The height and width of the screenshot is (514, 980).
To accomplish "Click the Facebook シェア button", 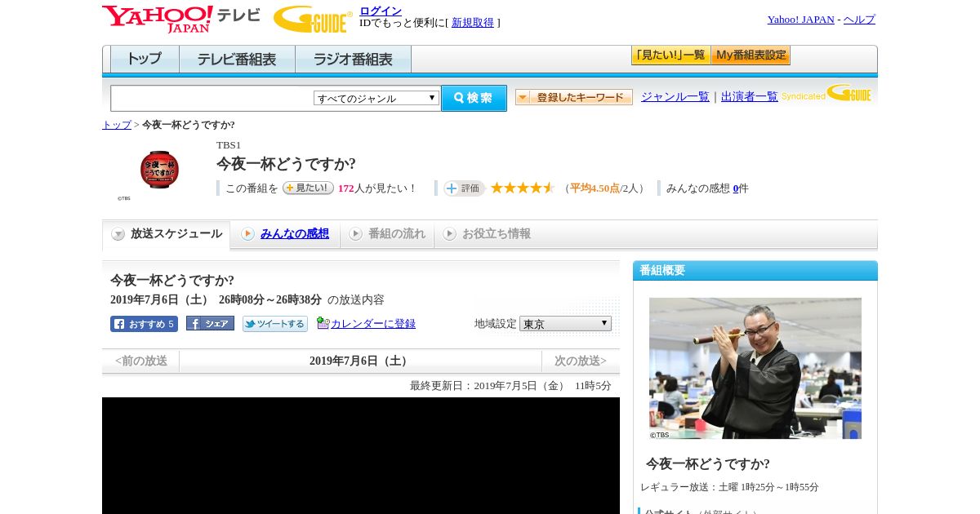I will (x=210, y=323).
